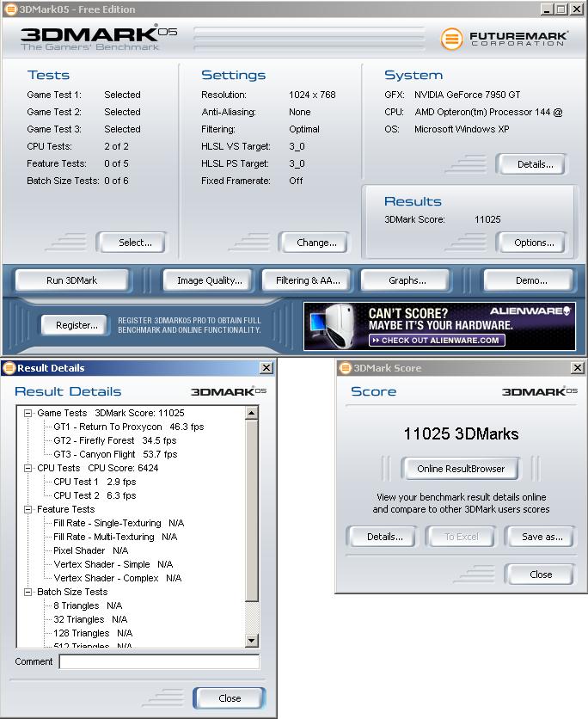Close the Result Details window with X

[266, 368]
